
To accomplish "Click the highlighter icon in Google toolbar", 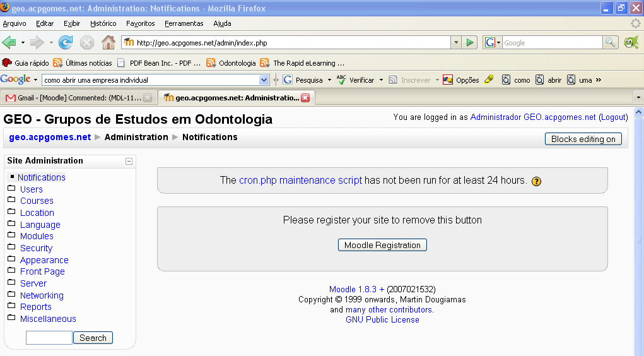I will [489, 80].
